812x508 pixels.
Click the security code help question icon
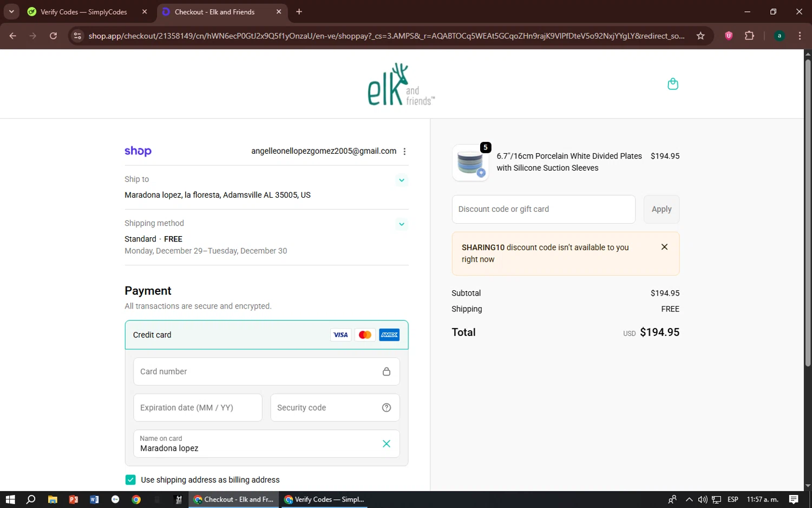pos(387,408)
